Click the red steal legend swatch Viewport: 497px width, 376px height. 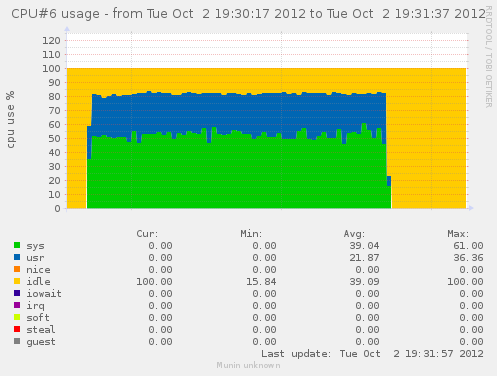(17, 329)
